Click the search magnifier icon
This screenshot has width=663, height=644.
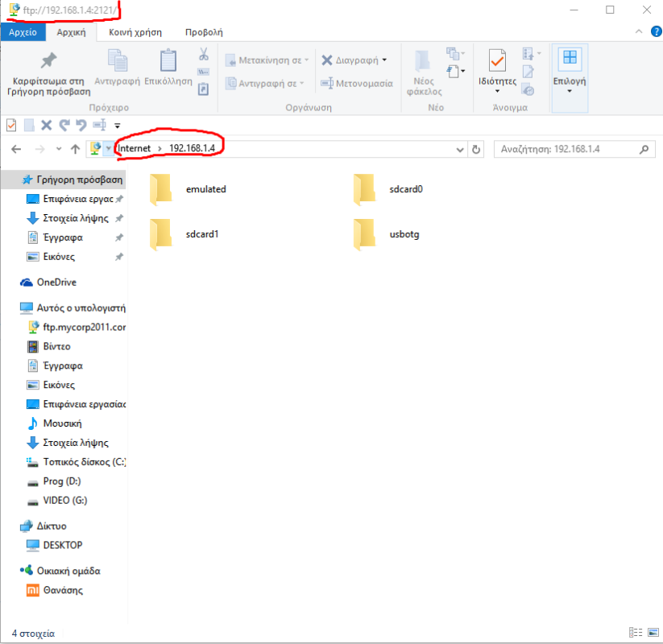click(x=644, y=149)
